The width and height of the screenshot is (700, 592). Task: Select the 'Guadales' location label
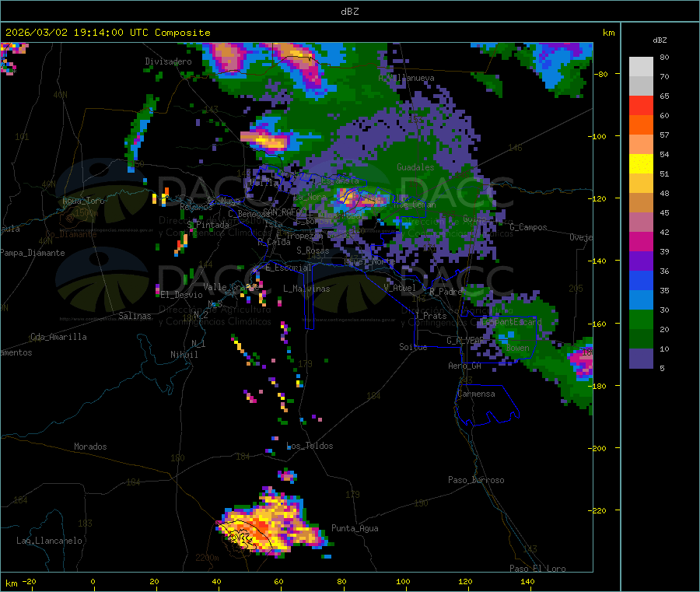point(415,167)
